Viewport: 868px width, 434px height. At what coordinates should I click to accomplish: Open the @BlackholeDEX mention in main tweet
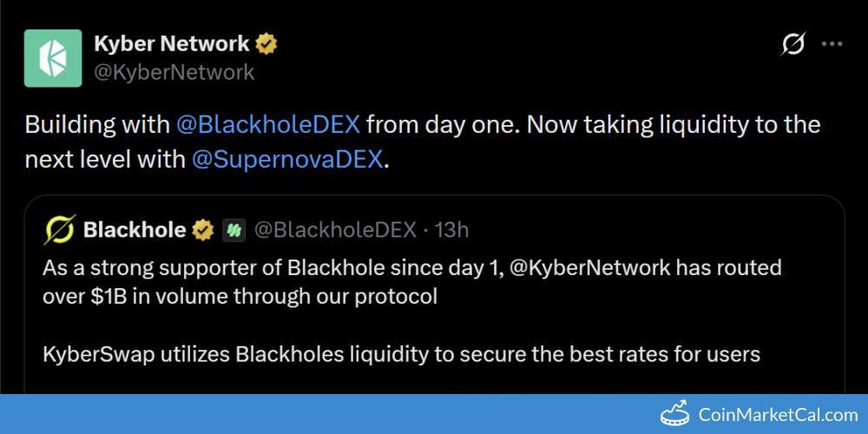[x=267, y=124]
